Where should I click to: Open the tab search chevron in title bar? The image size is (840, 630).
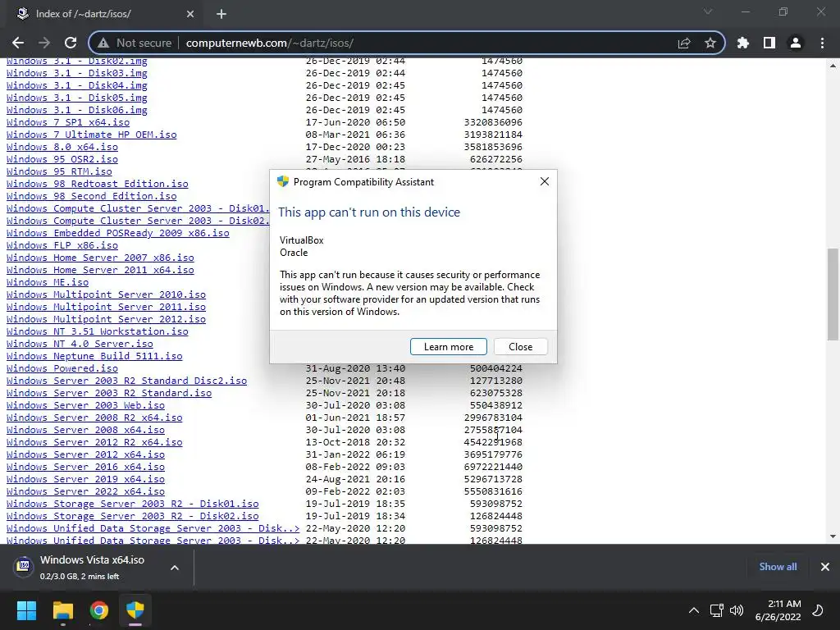click(x=708, y=11)
